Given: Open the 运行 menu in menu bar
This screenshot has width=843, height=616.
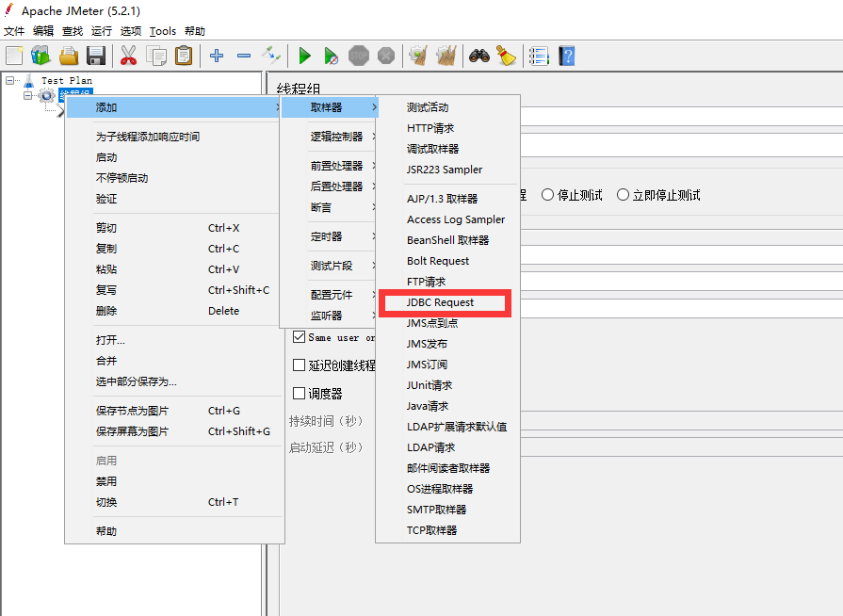Looking at the screenshot, I should [x=101, y=31].
